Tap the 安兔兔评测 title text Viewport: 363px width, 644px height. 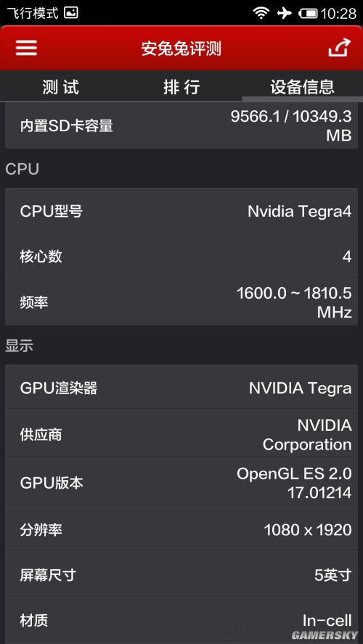pyautogui.click(x=181, y=49)
